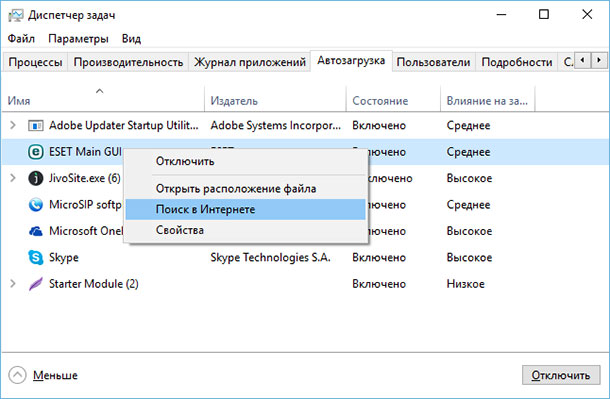The image size is (610, 399).
Task: Click Adobe Systems Incorpor... publisher cell
Action: 275,125
